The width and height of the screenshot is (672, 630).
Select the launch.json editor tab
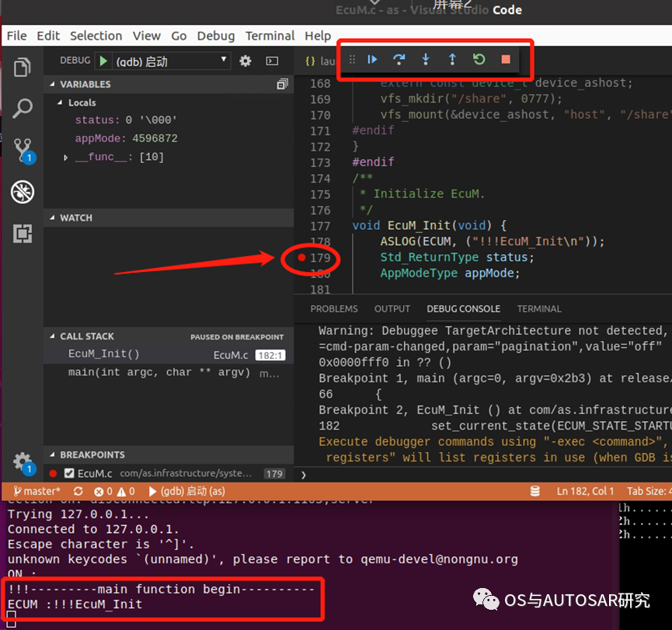320,61
